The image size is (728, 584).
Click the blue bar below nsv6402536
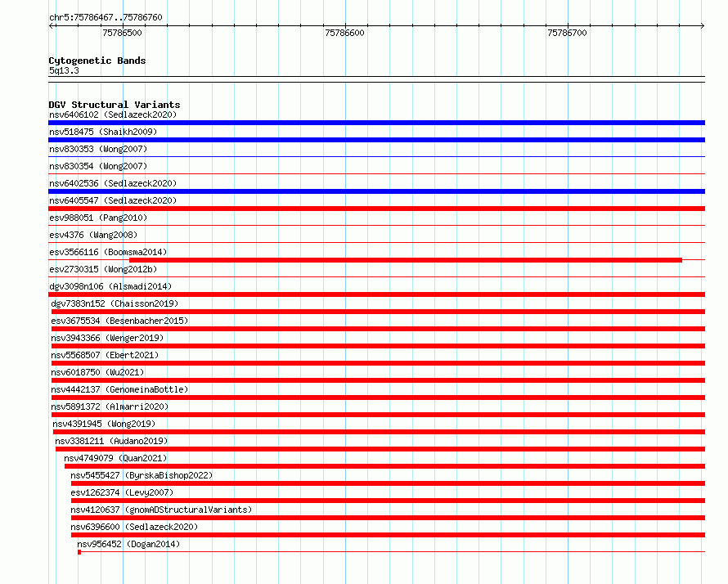click(376, 191)
